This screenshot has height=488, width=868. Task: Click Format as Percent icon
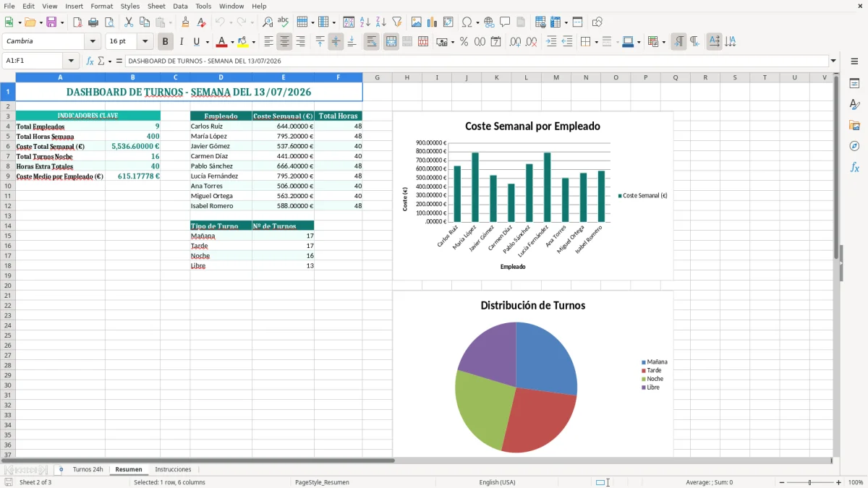(464, 42)
